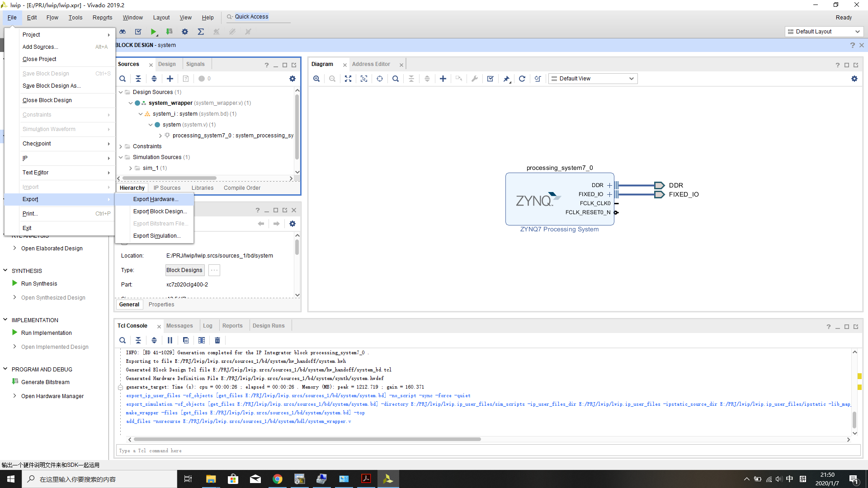The width and height of the screenshot is (868, 488).
Task: Open the Add IP plus icon in Diagram
Action: click(443, 78)
